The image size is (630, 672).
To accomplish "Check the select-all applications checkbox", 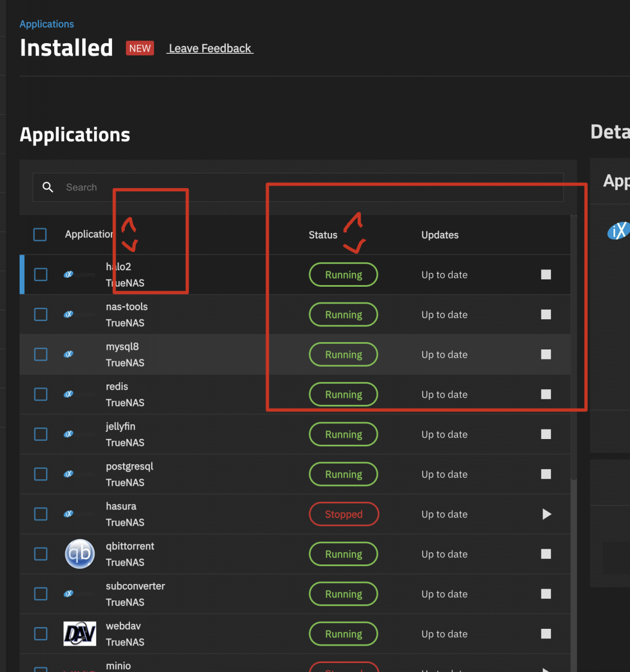I will 40,235.
